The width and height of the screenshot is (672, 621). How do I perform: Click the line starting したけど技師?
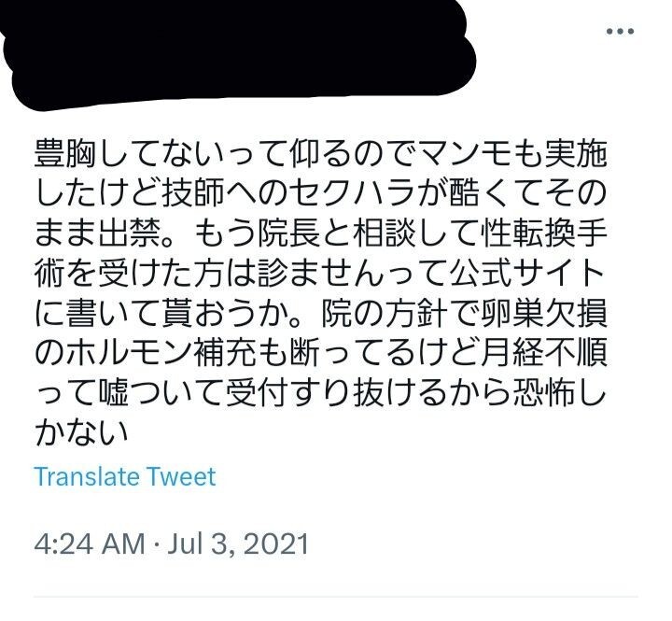tap(320, 193)
